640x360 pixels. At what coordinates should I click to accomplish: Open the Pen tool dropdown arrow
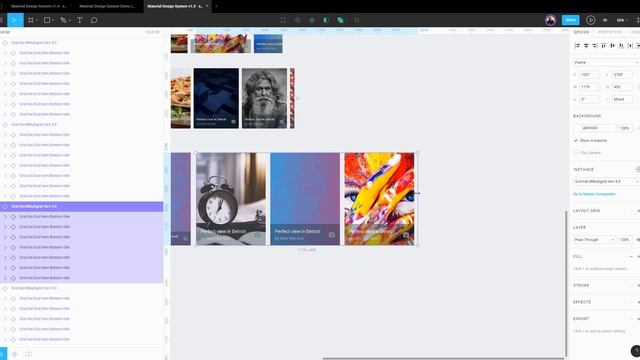69,20
